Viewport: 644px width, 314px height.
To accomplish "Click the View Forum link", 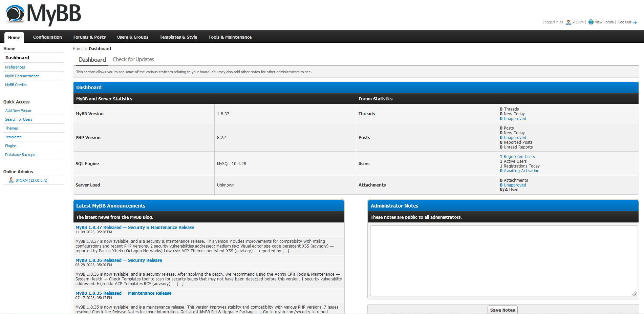I will coord(604,22).
